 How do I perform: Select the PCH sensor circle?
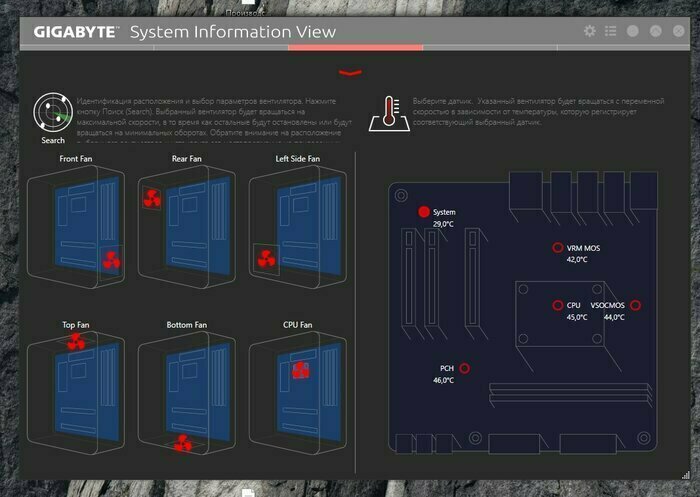pyautogui.click(x=464, y=368)
